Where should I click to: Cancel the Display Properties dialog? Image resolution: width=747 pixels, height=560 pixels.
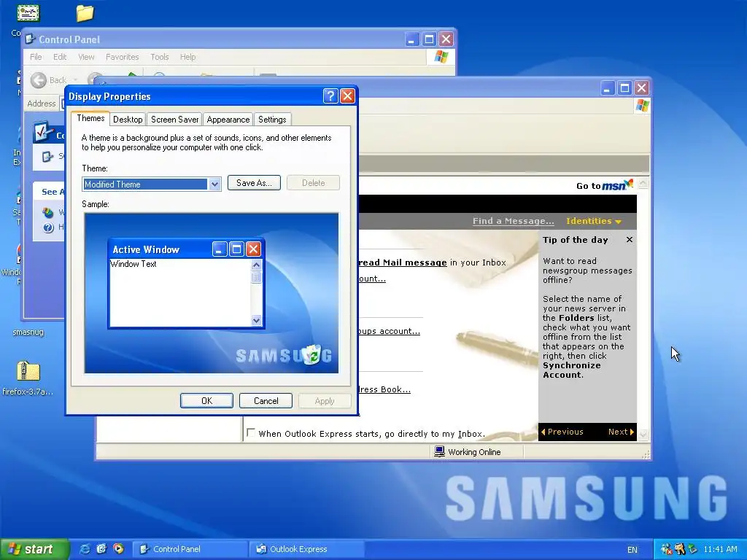266,401
